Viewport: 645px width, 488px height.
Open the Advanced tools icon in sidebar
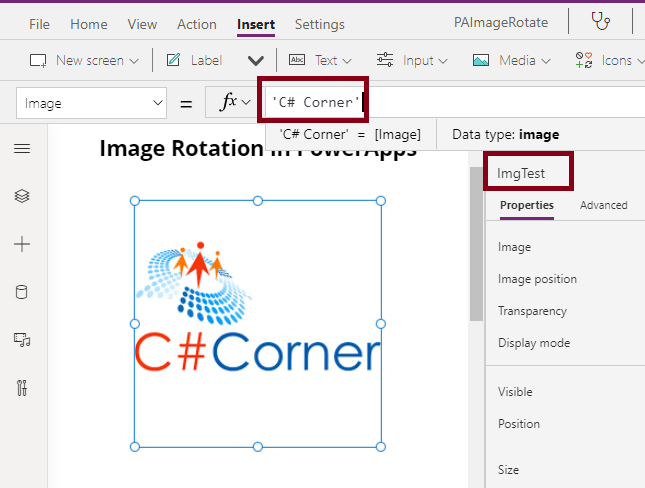[22, 388]
